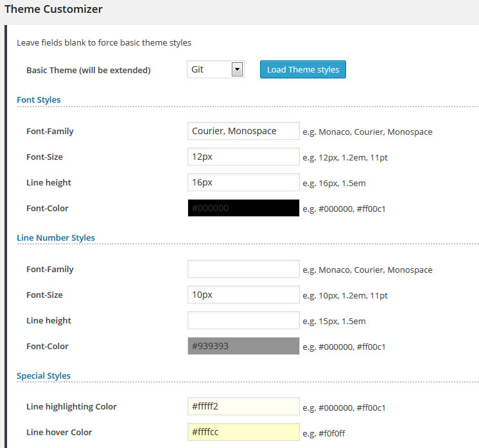Click empty Line height field under Line Number Styles
Viewport: 479px width, 448px height.
click(243, 320)
